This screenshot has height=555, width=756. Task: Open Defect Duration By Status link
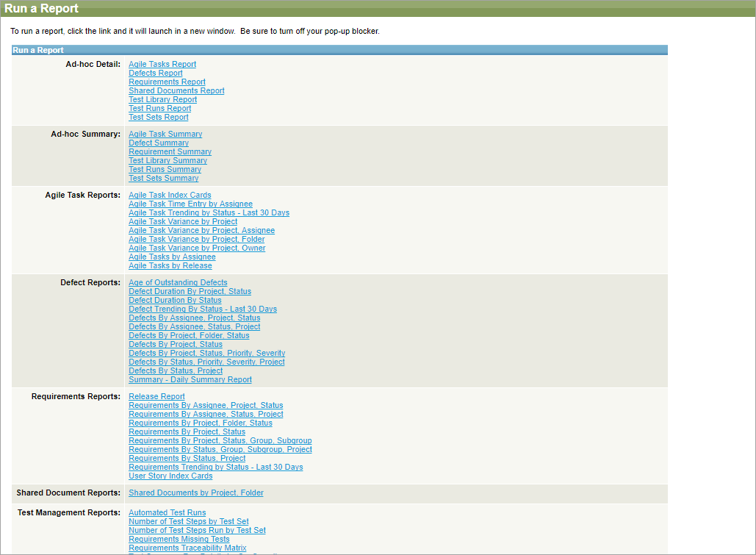[175, 301]
